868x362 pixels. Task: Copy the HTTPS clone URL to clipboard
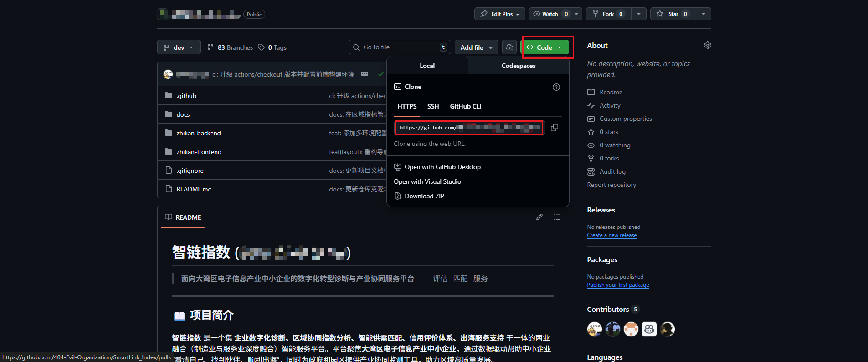click(x=554, y=128)
